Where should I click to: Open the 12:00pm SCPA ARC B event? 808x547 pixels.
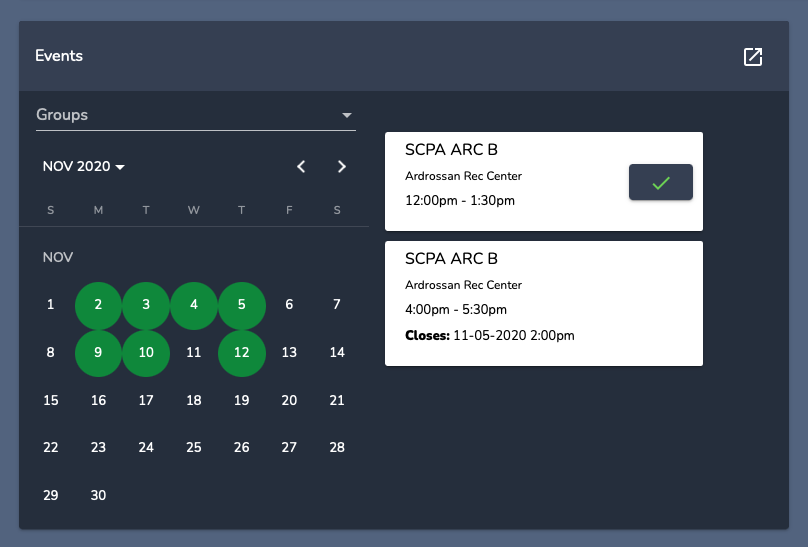pyautogui.click(x=500, y=180)
